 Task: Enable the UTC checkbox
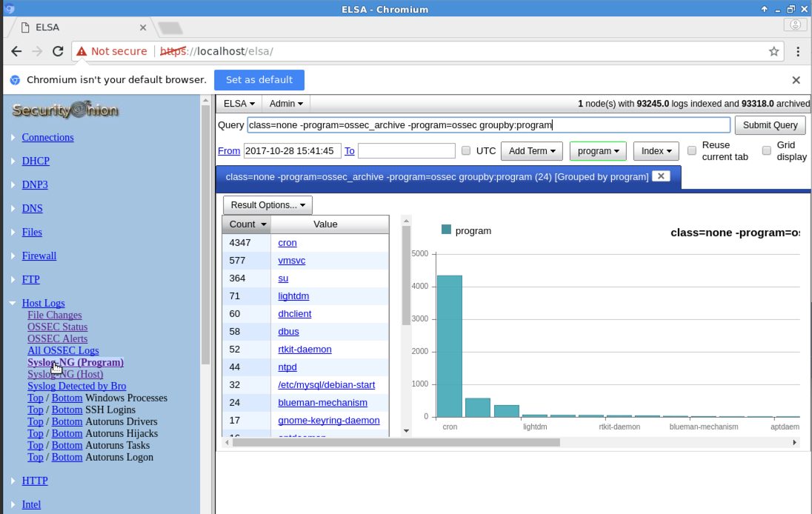coord(466,151)
